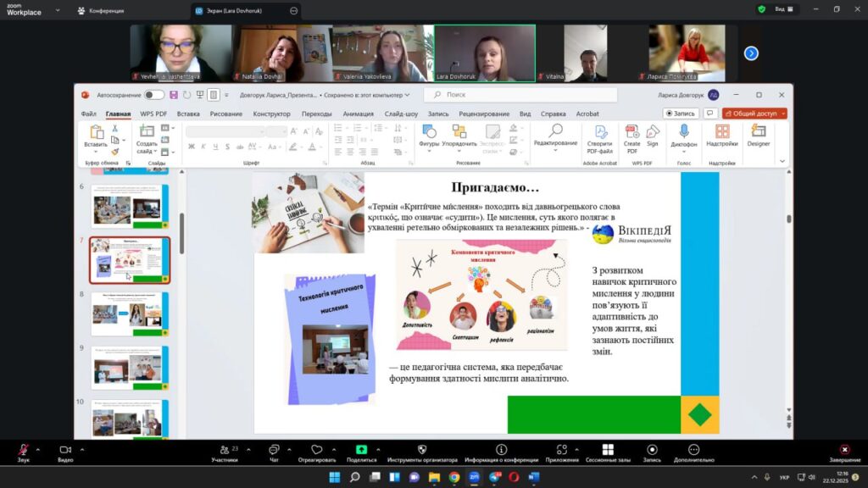
Task: Expand the Редактирование editing dropdown
Action: point(555,134)
